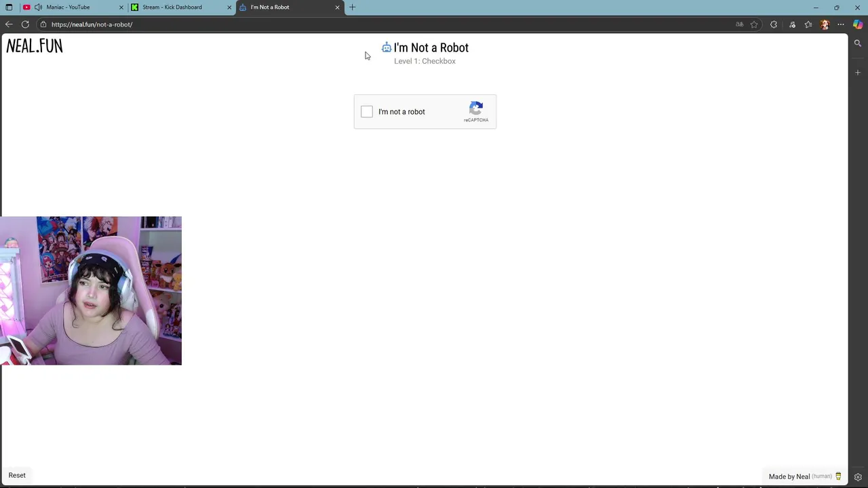868x488 pixels.
Task: Click the robot icon beside page title
Action: [x=387, y=47]
